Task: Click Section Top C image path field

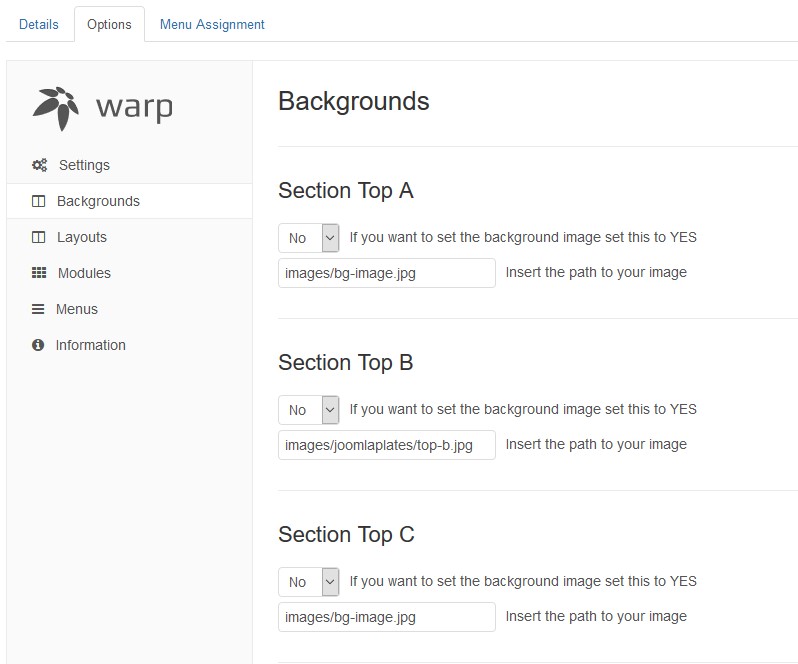Action: click(x=386, y=617)
